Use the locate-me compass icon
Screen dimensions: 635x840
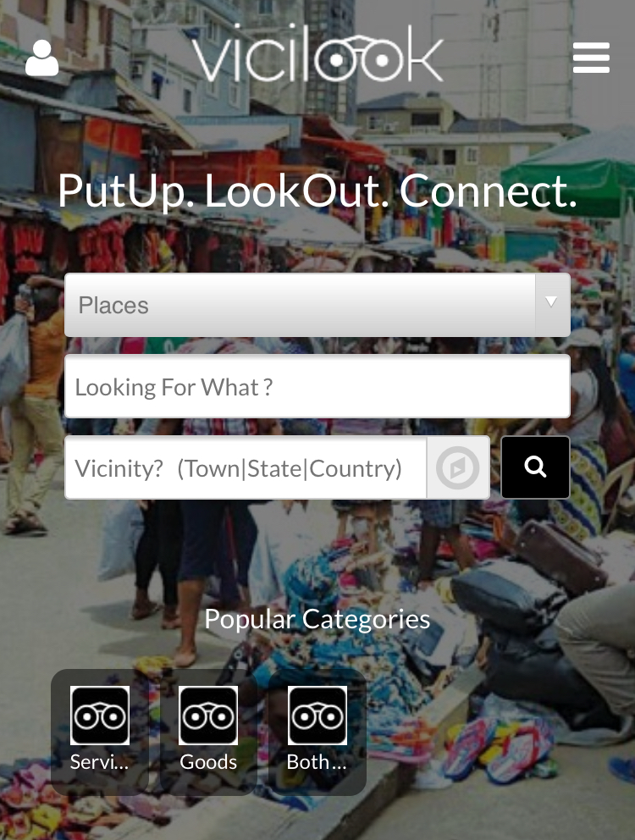458,467
